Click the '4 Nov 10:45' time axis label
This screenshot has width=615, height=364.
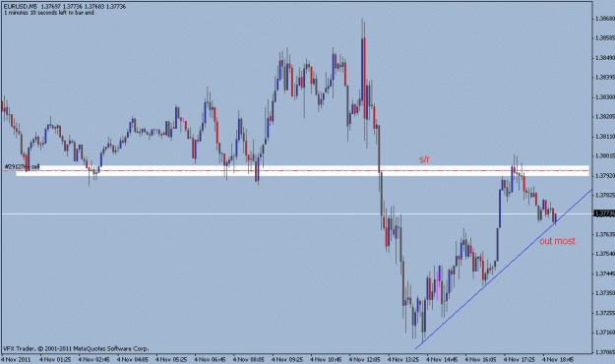point(326,359)
